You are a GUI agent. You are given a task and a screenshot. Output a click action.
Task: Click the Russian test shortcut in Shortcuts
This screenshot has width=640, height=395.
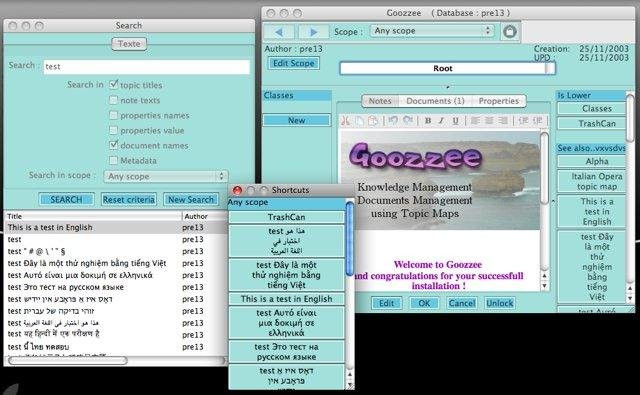pyautogui.click(x=287, y=352)
